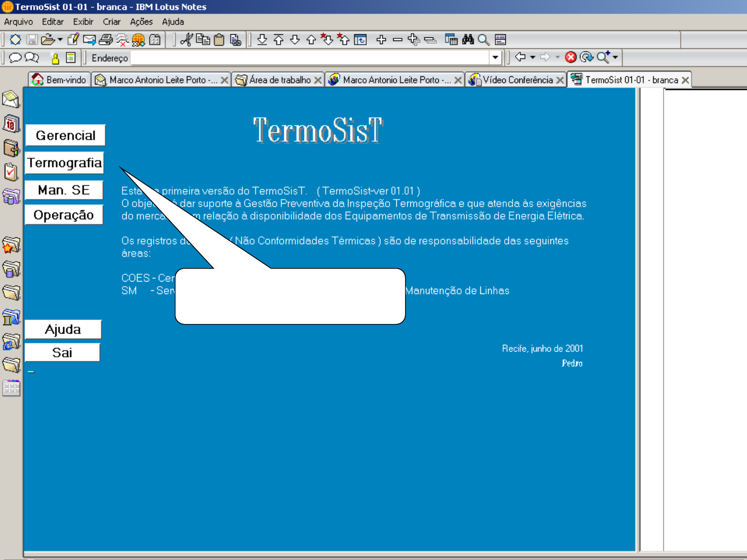Viewport: 747px width, 560px height.
Task: Expand the Endereço address dropdown arrow
Action: point(495,58)
